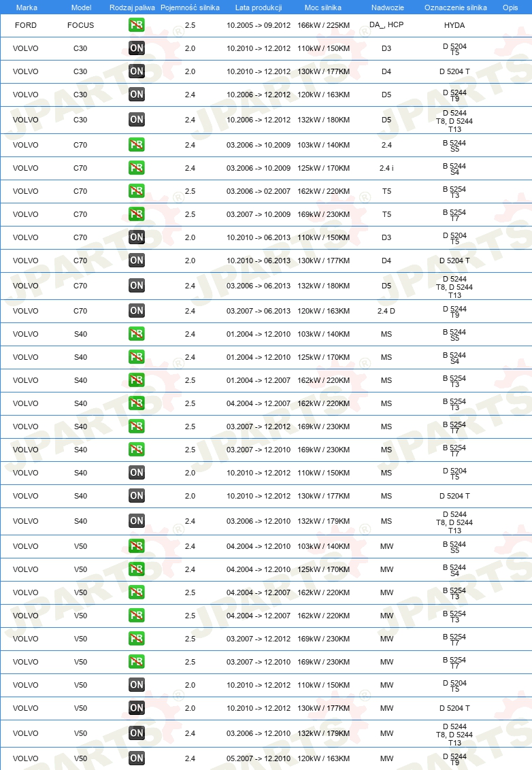Select the 'D 5204 T' engine code in C70 row
Image resolution: width=532 pixels, height=770 pixels.
(454, 261)
